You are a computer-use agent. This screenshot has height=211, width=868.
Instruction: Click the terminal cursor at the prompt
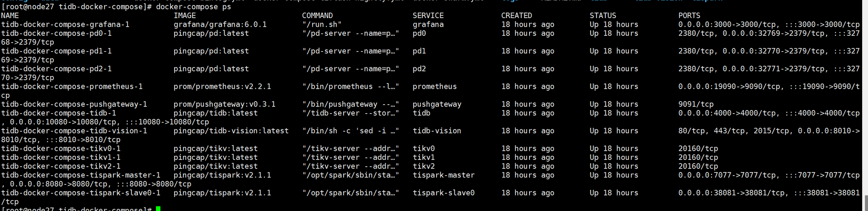pyautogui.click(x=158, y=209)
